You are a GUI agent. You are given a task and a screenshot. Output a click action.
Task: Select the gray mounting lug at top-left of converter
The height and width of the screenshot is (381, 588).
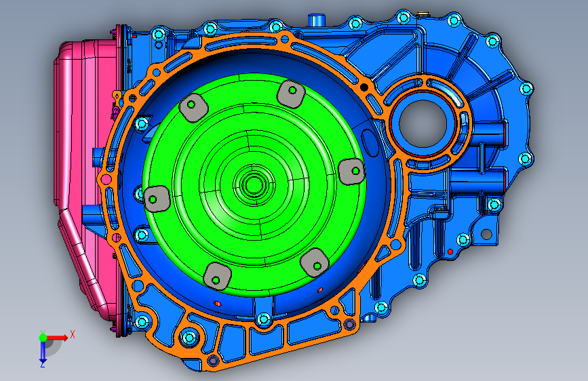[x=193, y=107]
